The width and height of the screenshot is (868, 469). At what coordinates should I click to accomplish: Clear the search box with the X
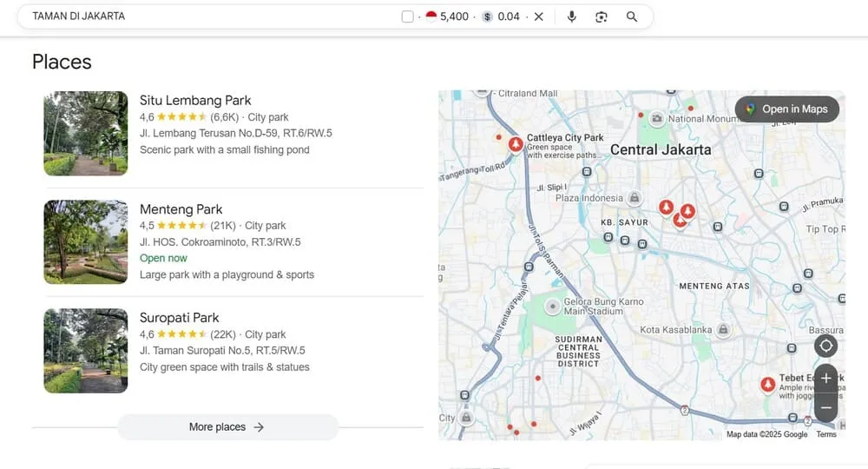tap(539, 17)
